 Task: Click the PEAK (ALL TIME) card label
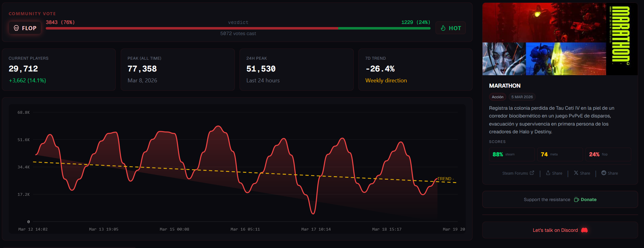tap(144, 58)
